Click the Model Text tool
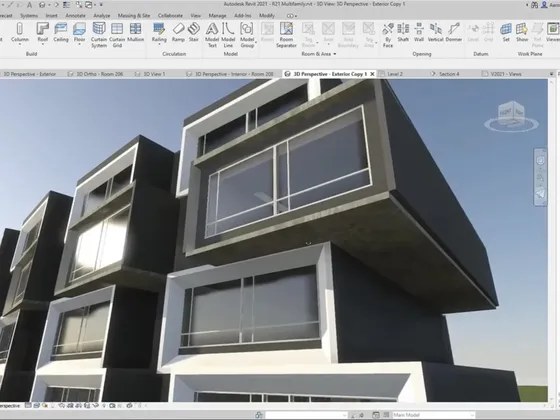The height and width of the screenshot is (420, 560). (x=212, y=35)
